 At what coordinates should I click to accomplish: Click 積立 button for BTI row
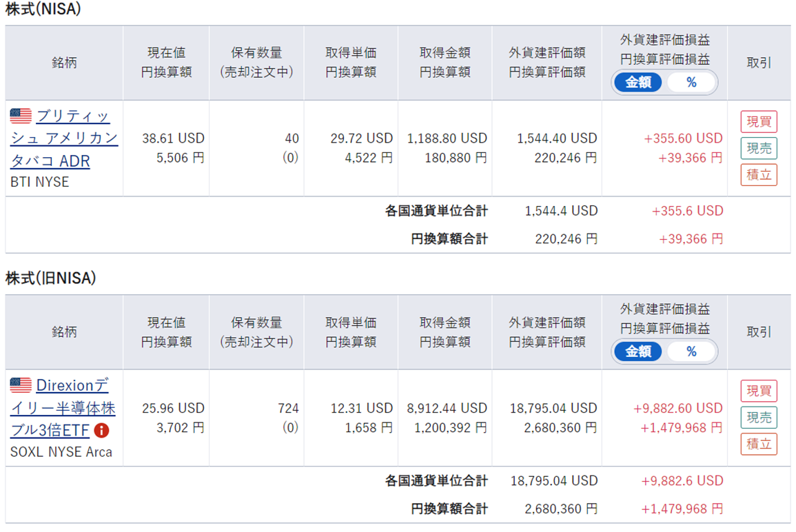(x=758, y=174)
